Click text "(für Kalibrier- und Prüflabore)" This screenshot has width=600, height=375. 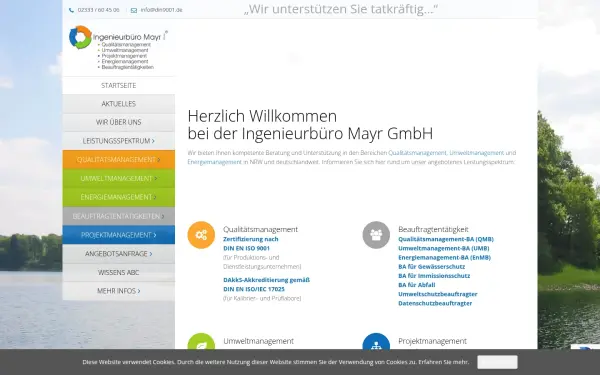click(x=262, y=298)
